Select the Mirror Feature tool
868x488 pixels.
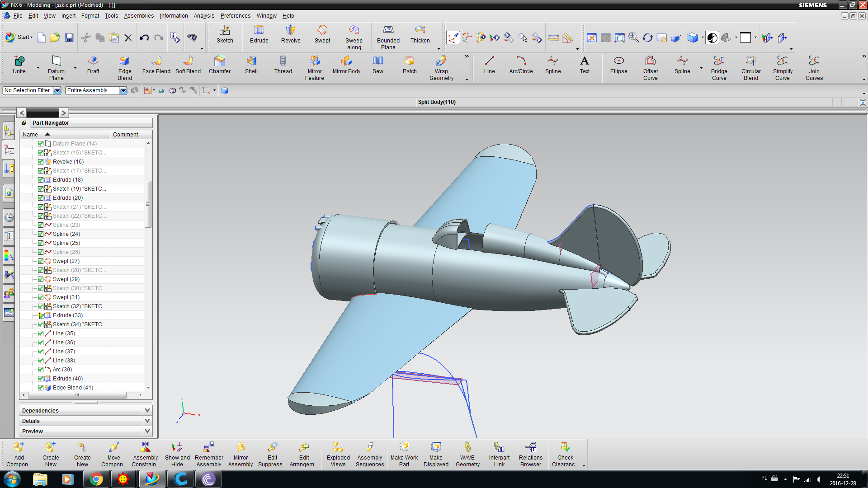click(x=314, y=61)
